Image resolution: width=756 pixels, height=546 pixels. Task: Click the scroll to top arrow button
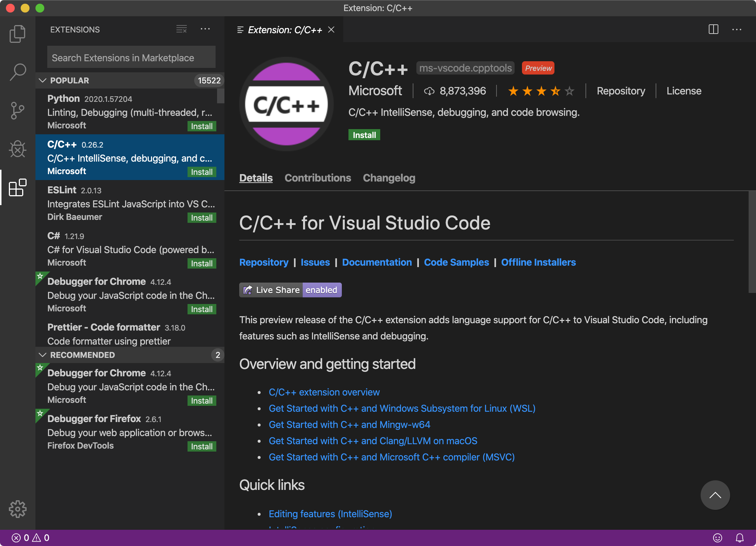coord(715,495)
